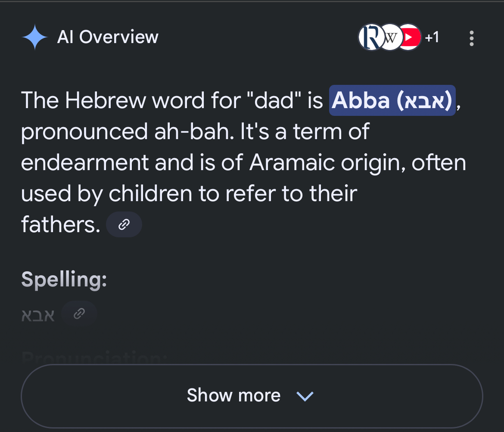Click the link icon beside Hebrew spelling
The width and height of the screenshot is (504, 432).
[79, 314]
